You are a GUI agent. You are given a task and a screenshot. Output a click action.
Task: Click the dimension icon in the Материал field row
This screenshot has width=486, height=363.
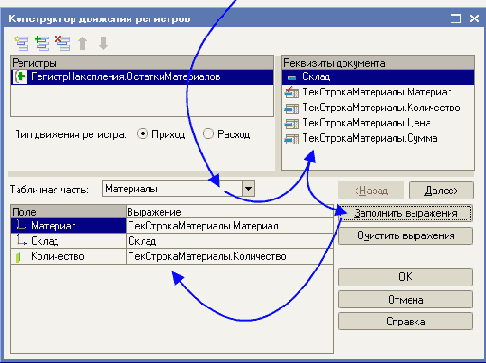click(21, 225)
